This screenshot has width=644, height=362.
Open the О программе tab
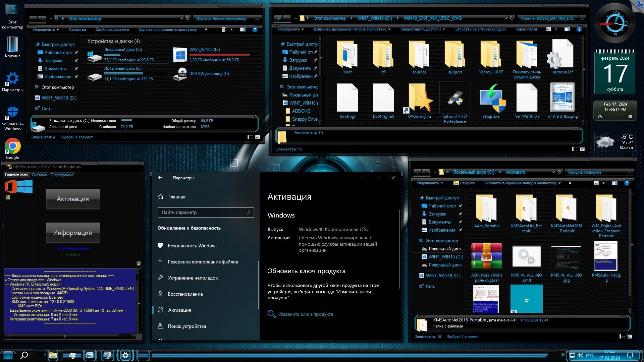pos(62,175)
